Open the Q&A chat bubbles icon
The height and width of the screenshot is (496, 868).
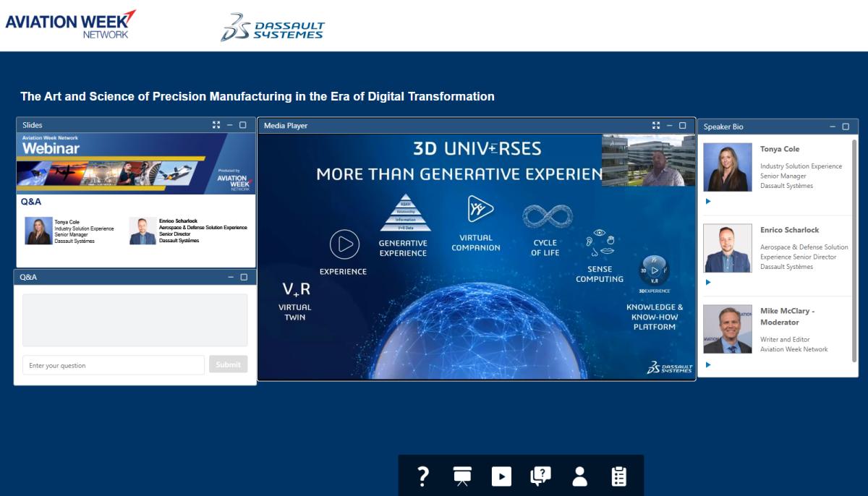click(x=540, y=476)
